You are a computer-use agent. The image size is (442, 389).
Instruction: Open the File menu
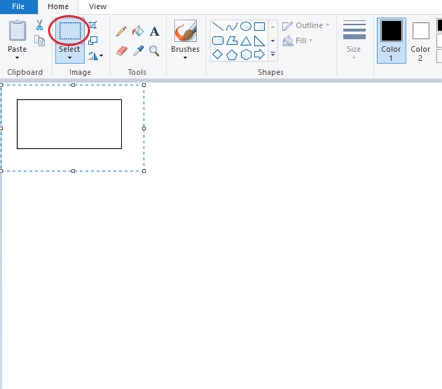click(x=18, y=7)
